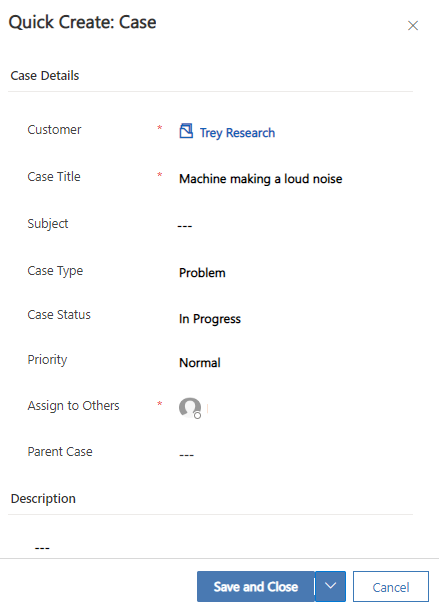Click the Assign to Others lookup field
Screen dimensions: 439x609
[295, 408]
